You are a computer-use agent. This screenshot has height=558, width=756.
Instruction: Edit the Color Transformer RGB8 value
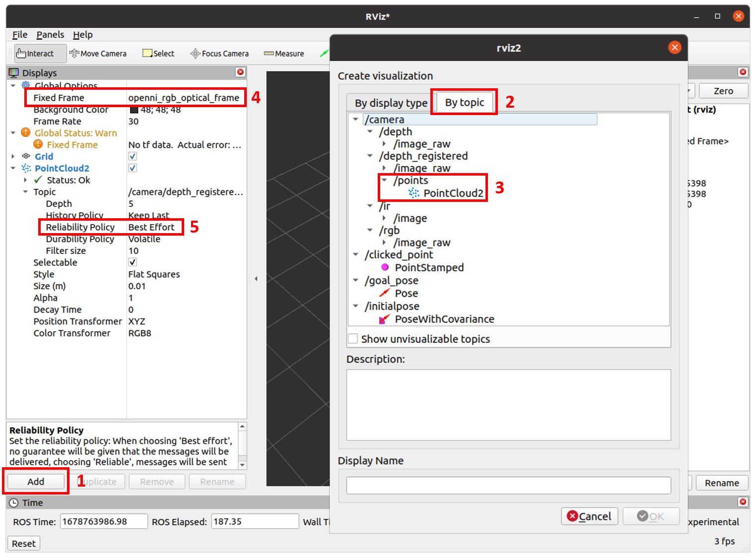tap(140, 333)
